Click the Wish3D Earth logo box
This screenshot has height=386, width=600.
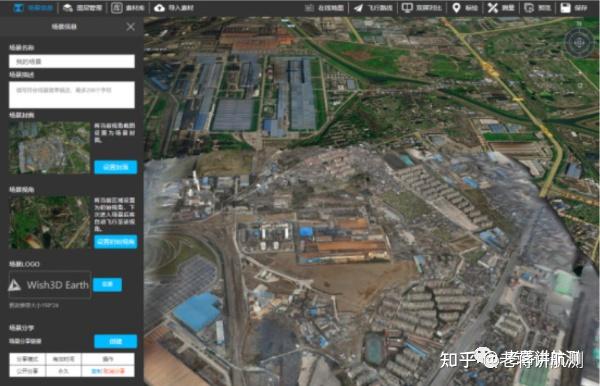(50, 285)
